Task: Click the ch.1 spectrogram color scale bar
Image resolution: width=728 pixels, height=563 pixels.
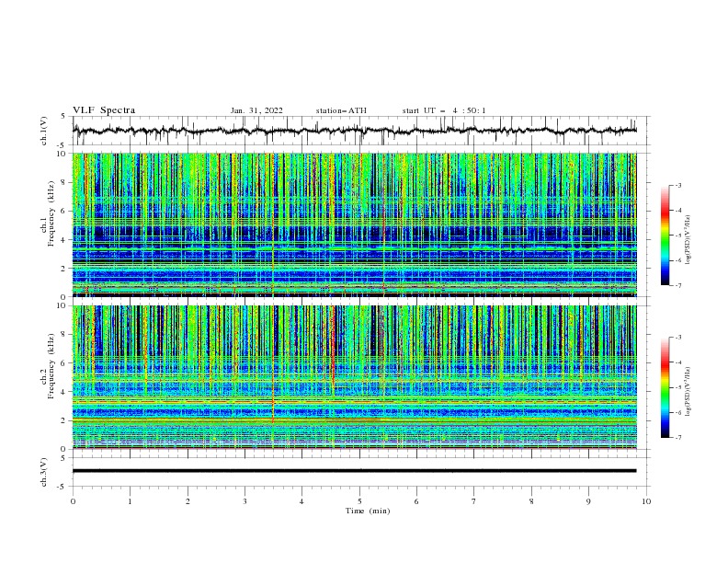Action: (x=665, y=236)
